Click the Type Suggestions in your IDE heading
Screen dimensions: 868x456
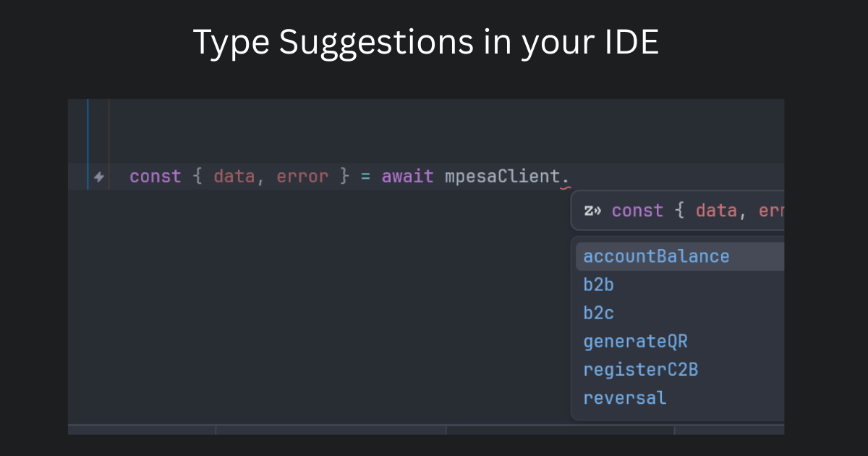(x=426, y=43)
